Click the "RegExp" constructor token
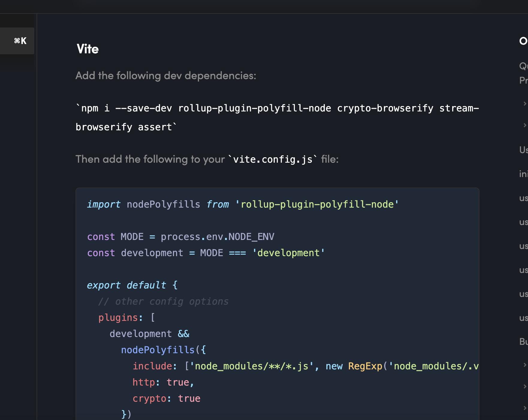The height and width of the screenshot is (420, 528). (365, 366)
